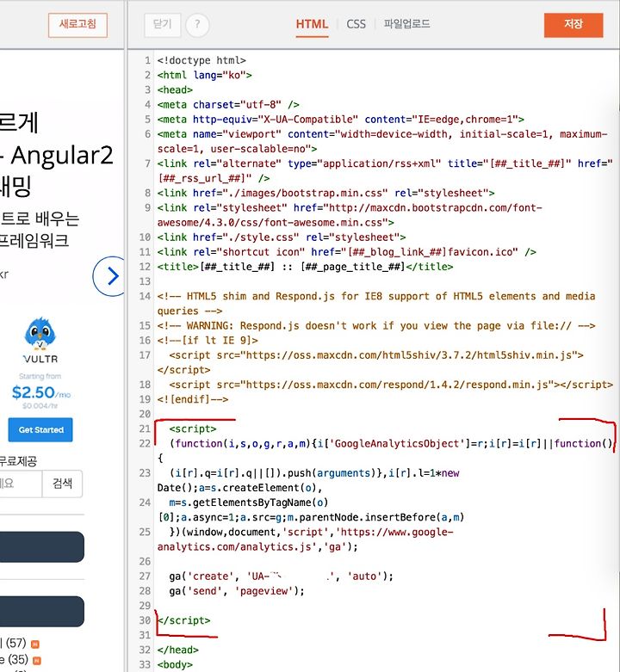620x672 pixels.
Task: Click the <![endif]--> line
Action: pyautogui.click(x=193, y=399)
